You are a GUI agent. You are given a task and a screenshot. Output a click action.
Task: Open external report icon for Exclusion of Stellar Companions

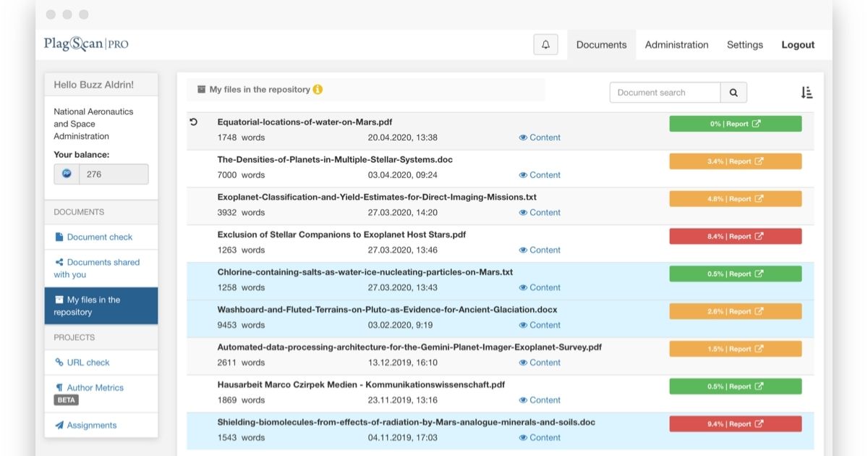pyautogui.click(x=759, y=237)
